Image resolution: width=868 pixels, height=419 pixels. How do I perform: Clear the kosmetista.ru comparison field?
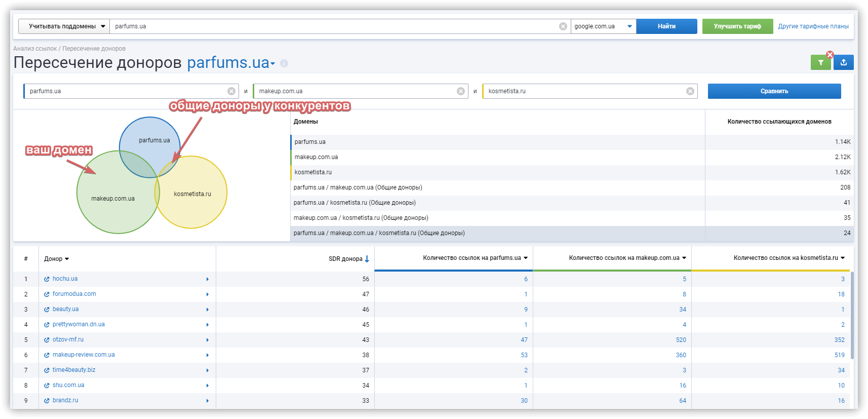pos(690,91)
